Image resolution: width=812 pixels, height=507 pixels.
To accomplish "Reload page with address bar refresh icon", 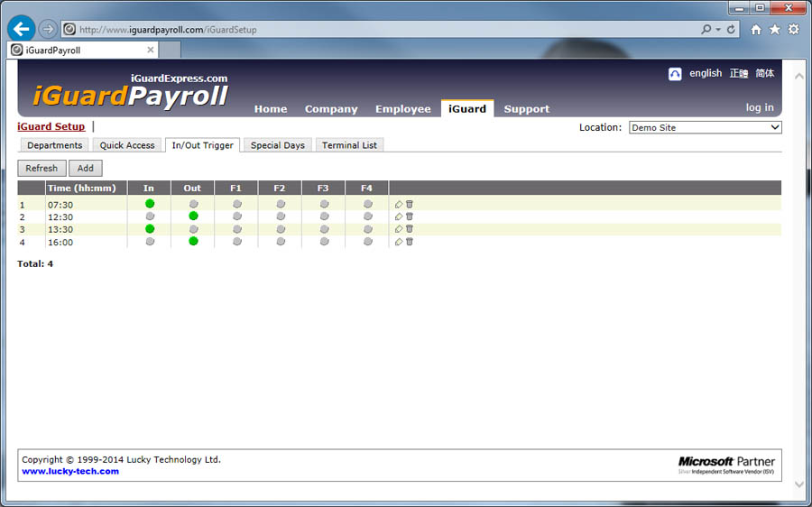I will pyautogui.click(x=731, y=30).
